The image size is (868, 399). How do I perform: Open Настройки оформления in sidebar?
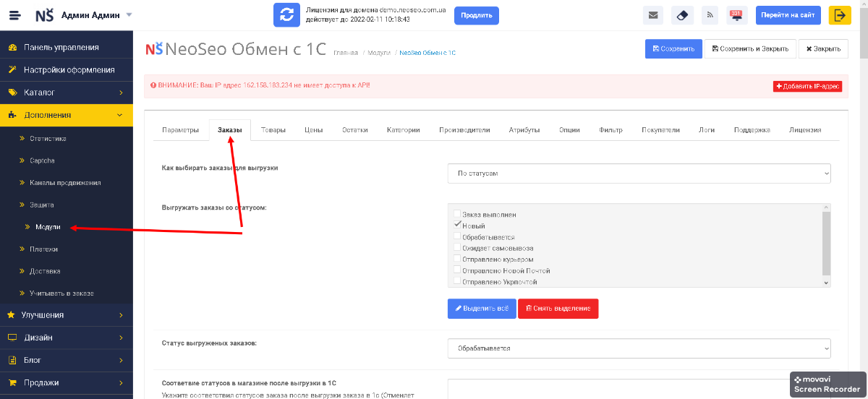point(67,70)
